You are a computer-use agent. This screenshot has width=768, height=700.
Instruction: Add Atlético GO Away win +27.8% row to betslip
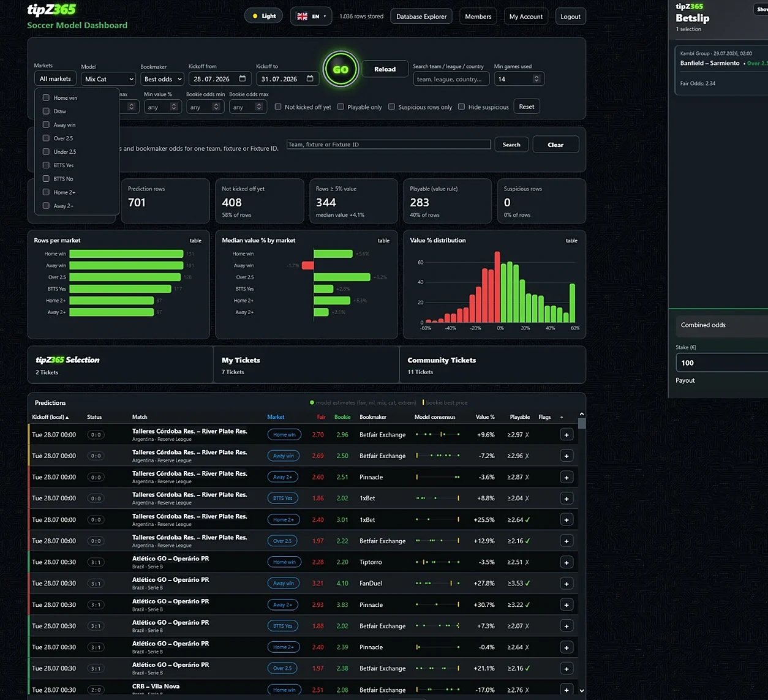pos(567,584)
